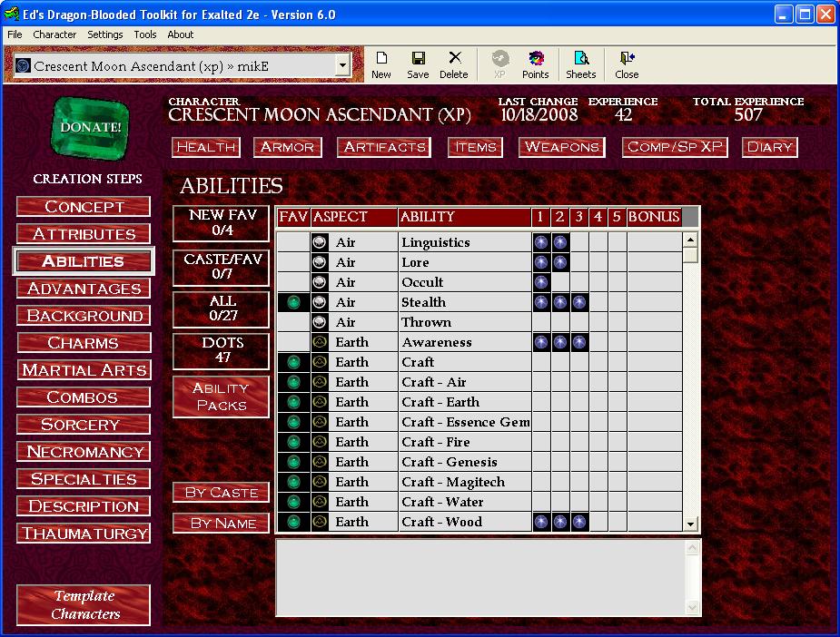Open the Artifacts button

point(384,147)
